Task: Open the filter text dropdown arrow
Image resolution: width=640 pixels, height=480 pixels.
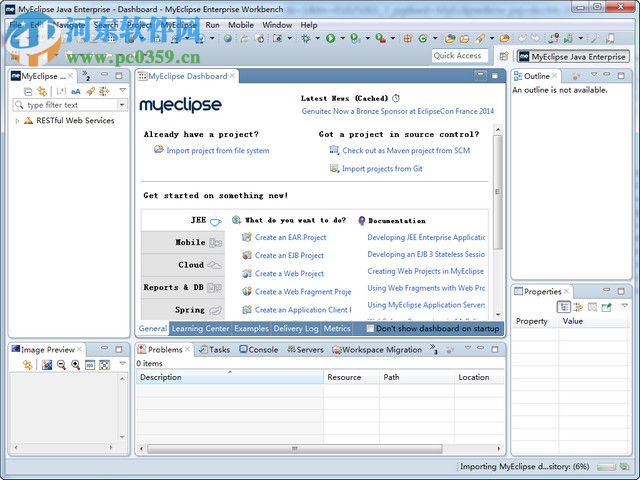Action: pos(121,105)
